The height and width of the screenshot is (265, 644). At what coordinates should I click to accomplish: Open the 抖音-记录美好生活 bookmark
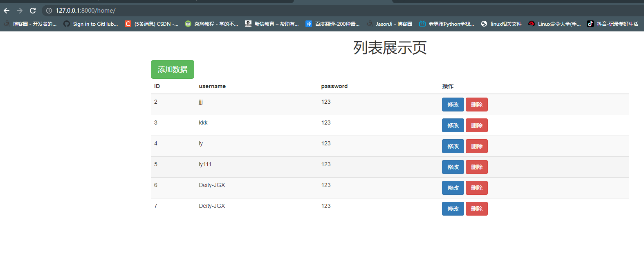(613, 24)
